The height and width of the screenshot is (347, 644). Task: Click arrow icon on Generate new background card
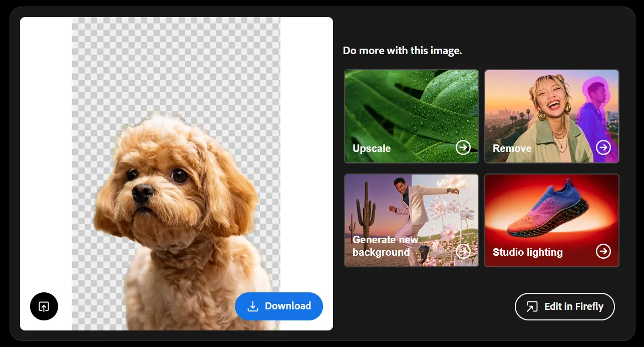(x=463, y=251)
